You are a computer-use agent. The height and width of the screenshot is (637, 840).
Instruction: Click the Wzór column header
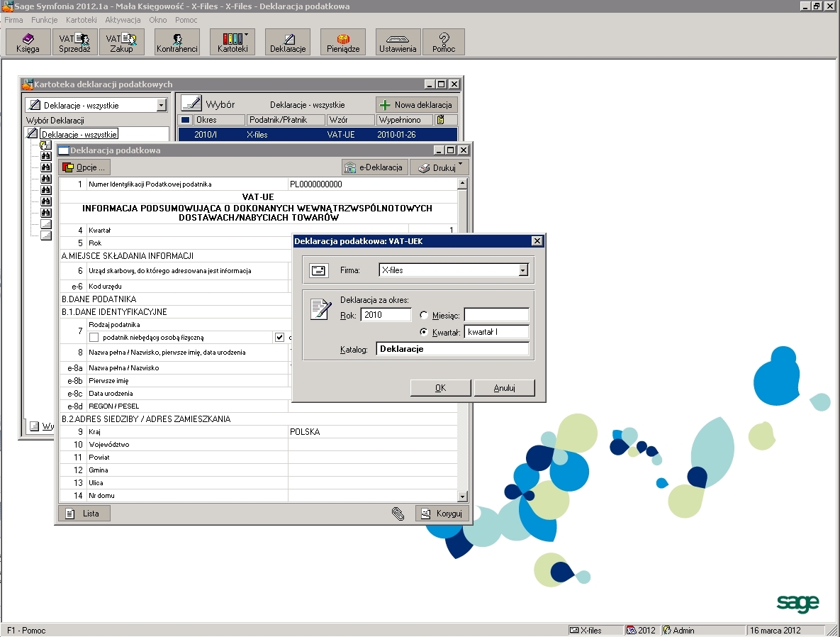pyautogui.click(x=350, y=120)
